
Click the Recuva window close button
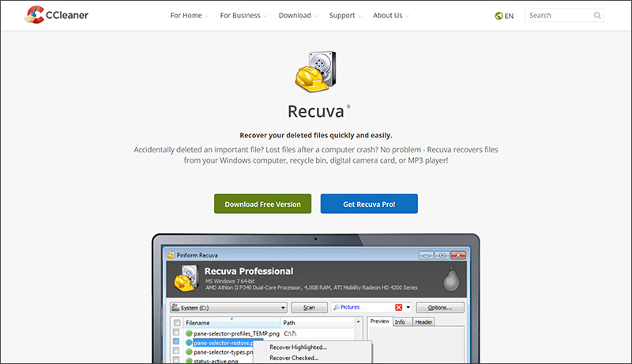click(x=458, y=255)
